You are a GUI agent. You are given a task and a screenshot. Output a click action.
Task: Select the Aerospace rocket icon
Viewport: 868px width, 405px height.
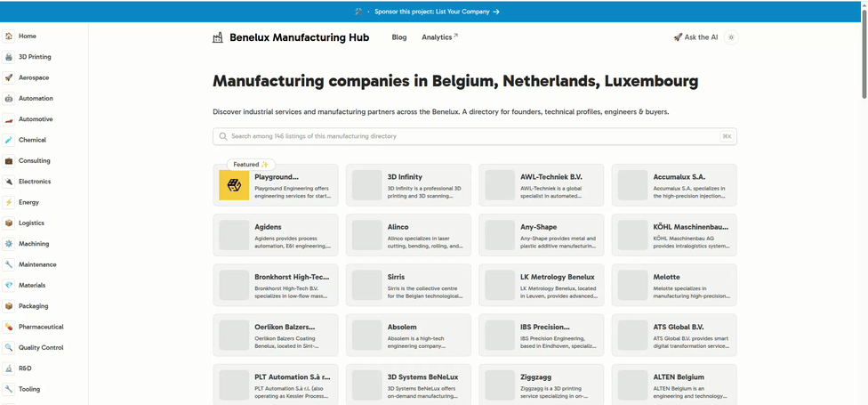coord(9,77)
